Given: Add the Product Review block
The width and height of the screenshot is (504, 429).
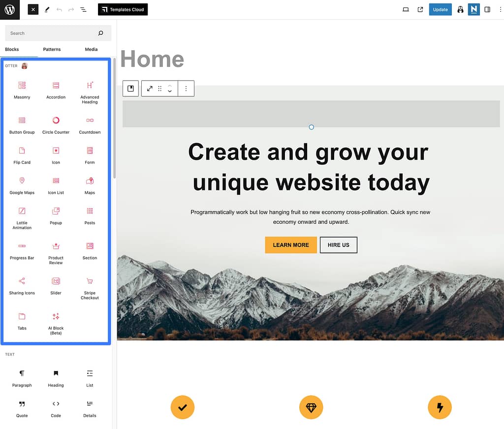Looking at the screenshot, I should tap(56, 253).
